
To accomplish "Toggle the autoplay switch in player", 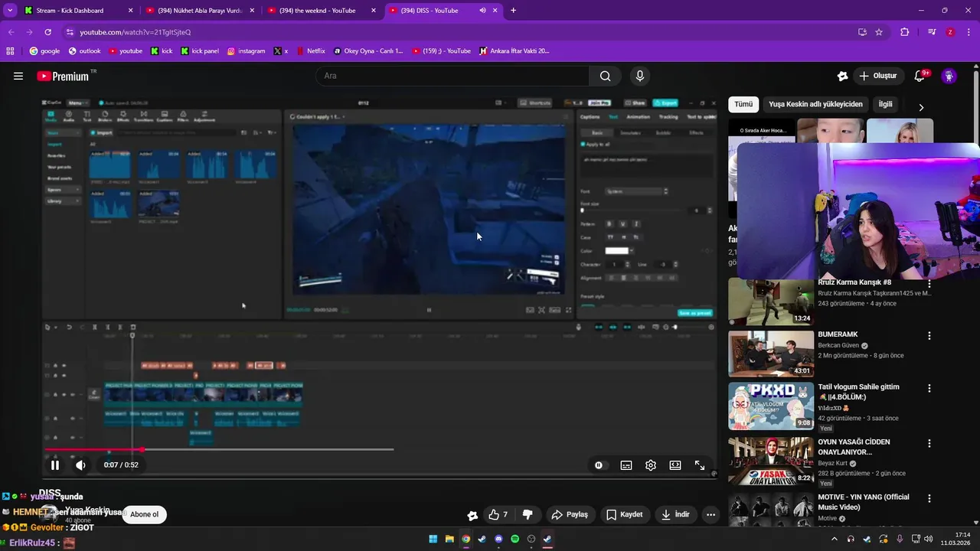I will (x=599, y=465).
